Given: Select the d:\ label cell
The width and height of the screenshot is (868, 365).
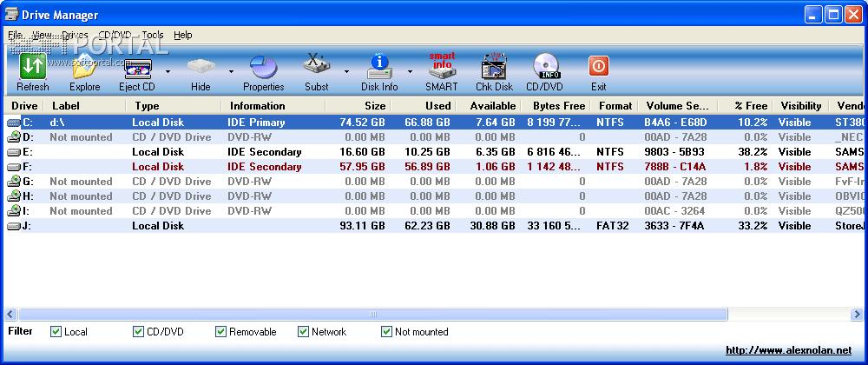Looking at the screenshot, I should tap(57, 123).
